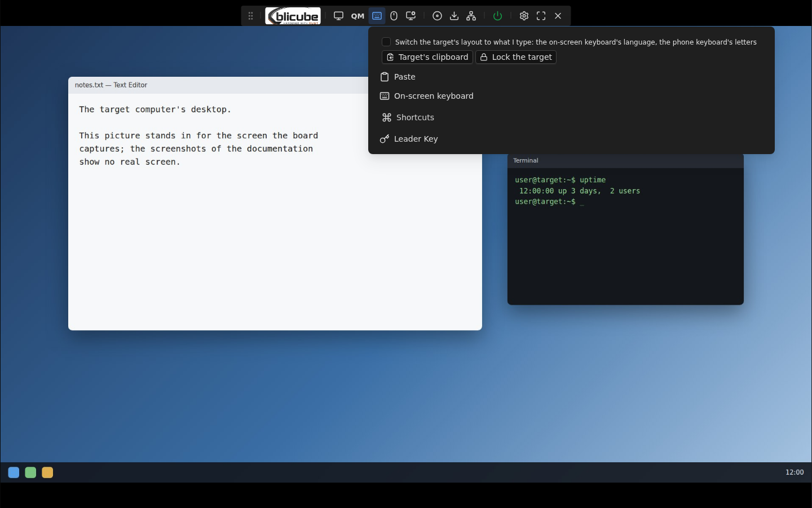Select the Leader Key menu entry

point(571,139)
